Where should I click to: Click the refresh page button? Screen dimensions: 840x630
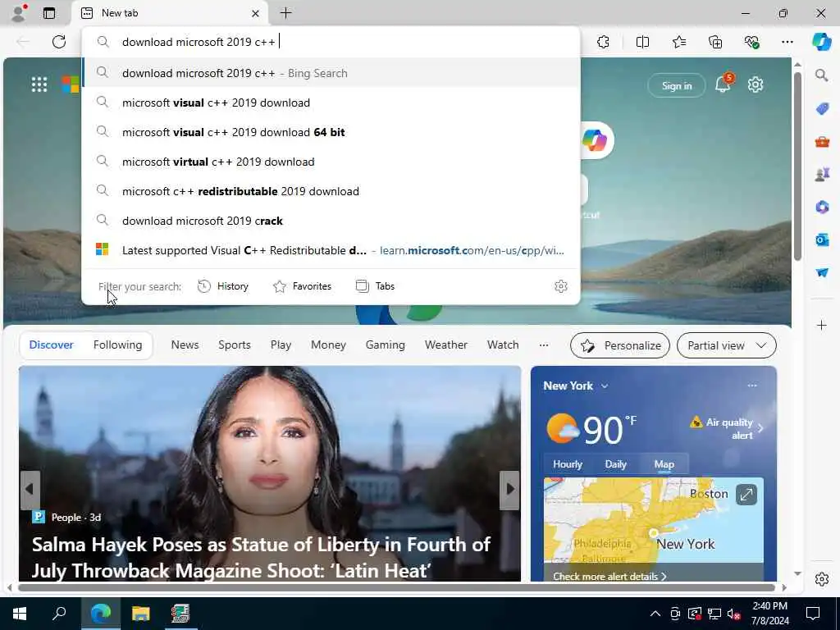59,42
